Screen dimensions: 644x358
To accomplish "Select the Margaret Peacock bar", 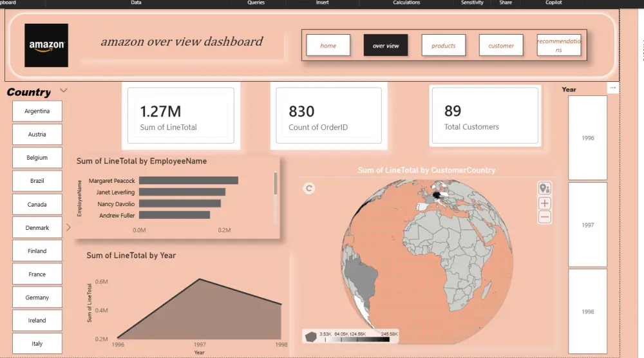I will pyautogui.click(x=189, y=181).
